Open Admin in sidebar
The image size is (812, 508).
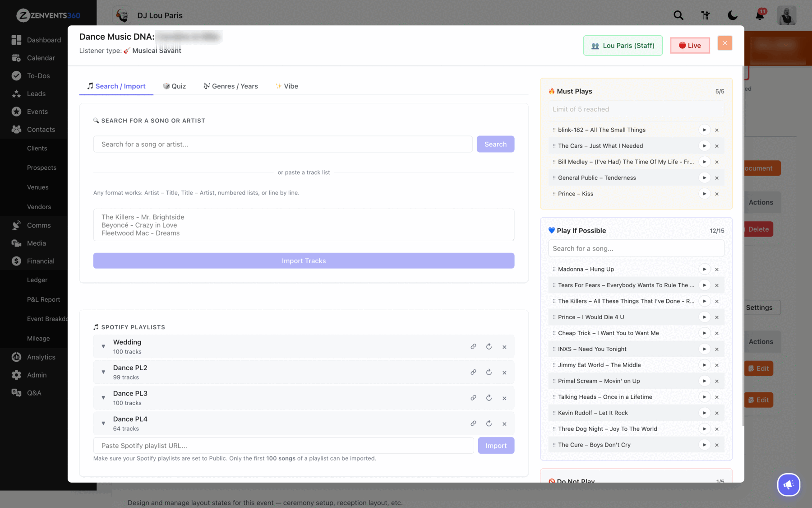point(29,375)
